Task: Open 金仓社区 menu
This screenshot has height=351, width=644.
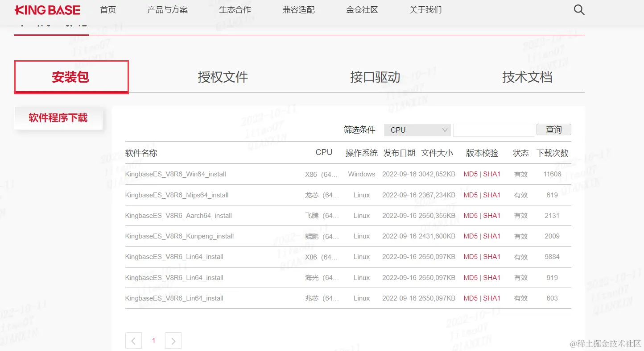Action: [362, 10]
